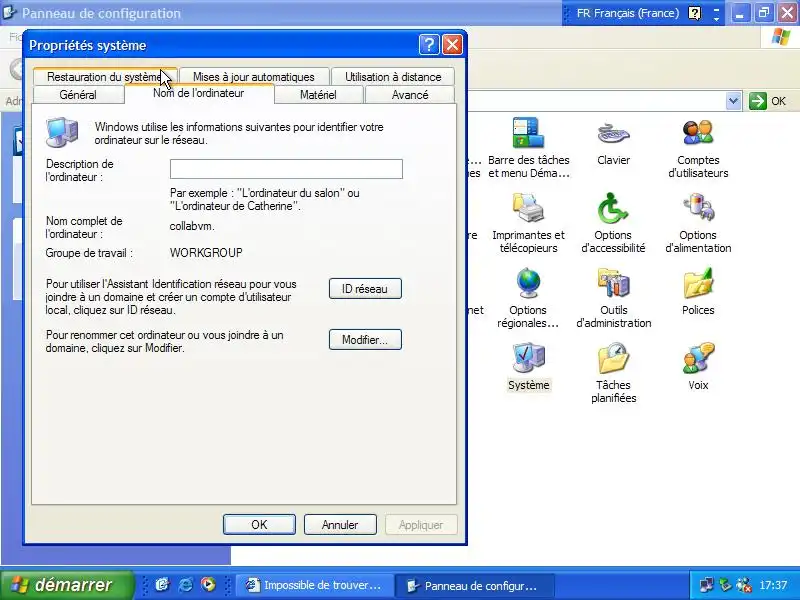Open Comptes d'utilisateurs icon
The image size is (800, 600).
click(x=697, y=133)
